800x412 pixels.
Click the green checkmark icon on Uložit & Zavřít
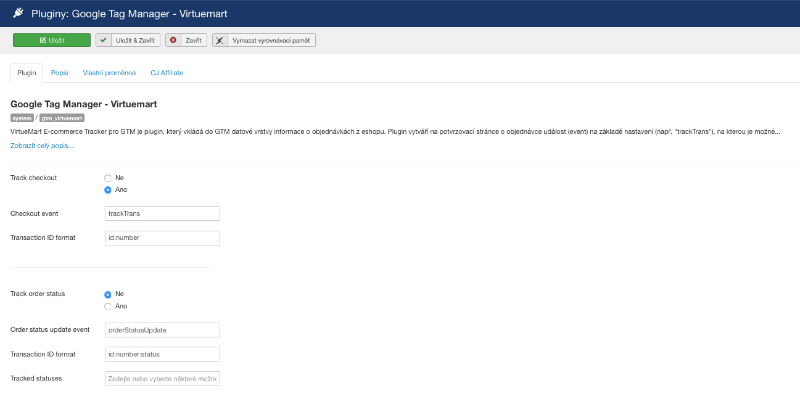coord(103,40)
